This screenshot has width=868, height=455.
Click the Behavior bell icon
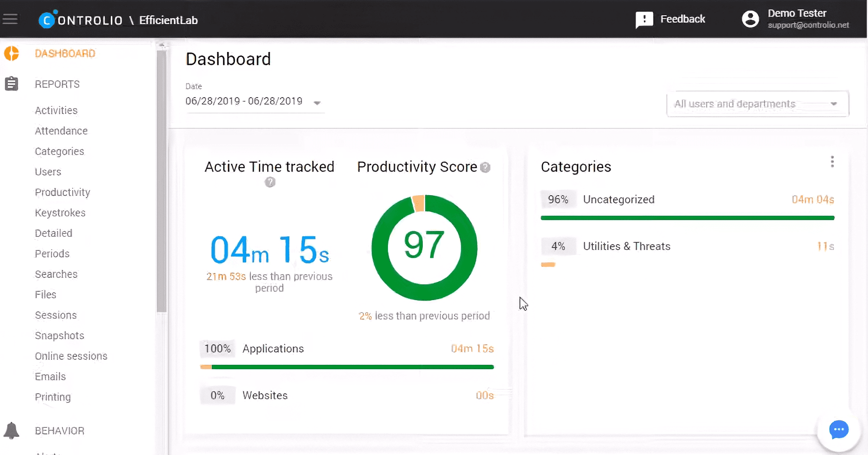click(x=11, y=430)
